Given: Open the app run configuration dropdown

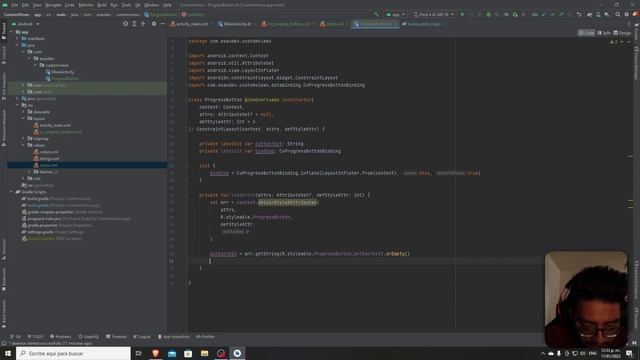Looking at the screenshot, I should coord(395,14).
